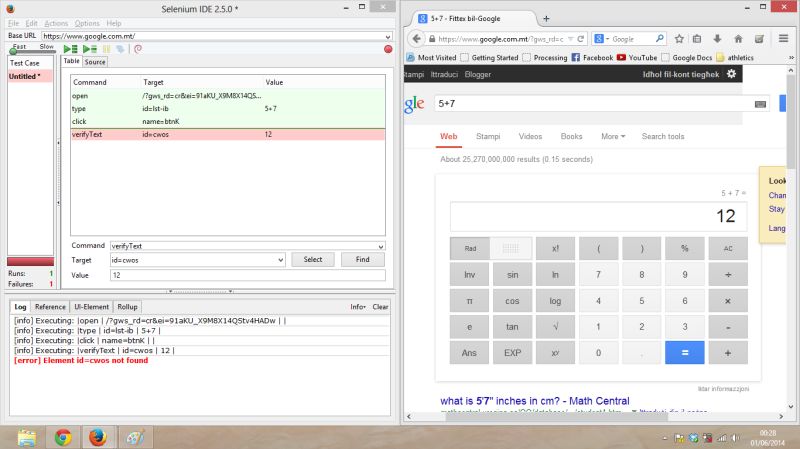This screenshot has height=449, width=800.
Task: Apply rollup rules with the spiral icon
Action: point(138,49)
